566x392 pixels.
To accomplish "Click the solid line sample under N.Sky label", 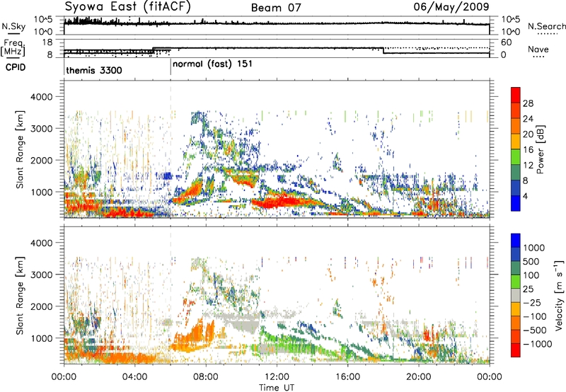I will [x=13, y=33].
